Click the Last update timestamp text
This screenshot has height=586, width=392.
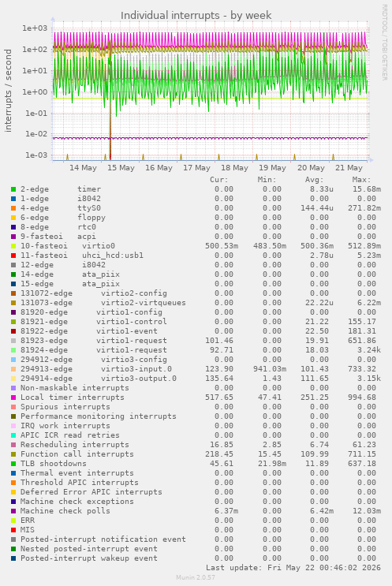pos(293,568)
